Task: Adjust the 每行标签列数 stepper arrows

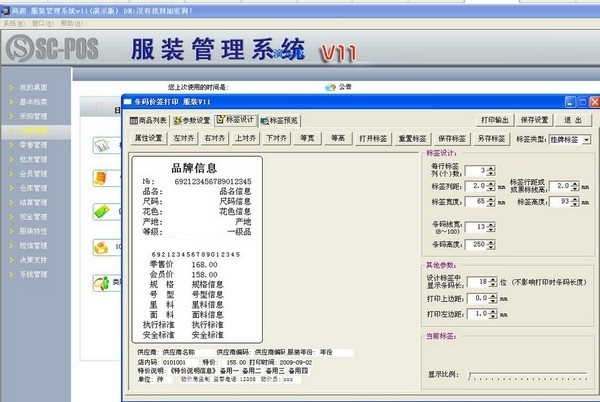Action: (x=491, y=171)
